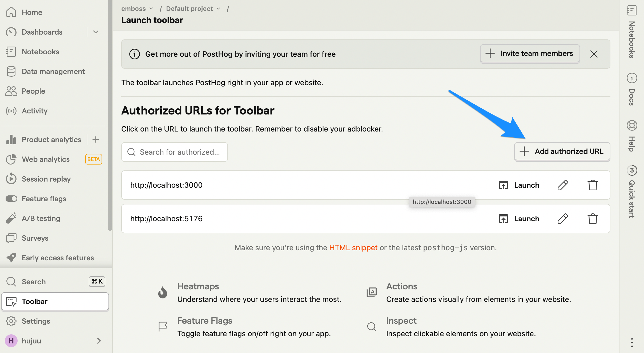
Task: Click the trash icon for localhost:3000
Action: 593,185
